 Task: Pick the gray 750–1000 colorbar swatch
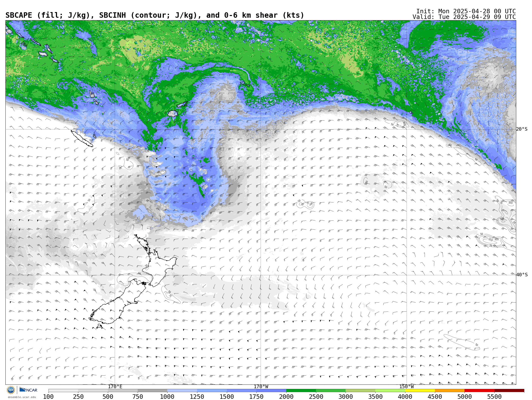152,391
